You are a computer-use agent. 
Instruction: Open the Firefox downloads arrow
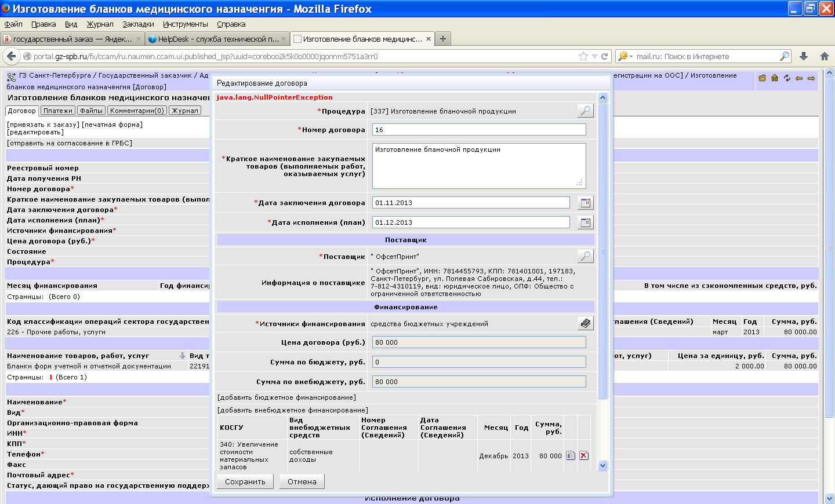point(804,56)
